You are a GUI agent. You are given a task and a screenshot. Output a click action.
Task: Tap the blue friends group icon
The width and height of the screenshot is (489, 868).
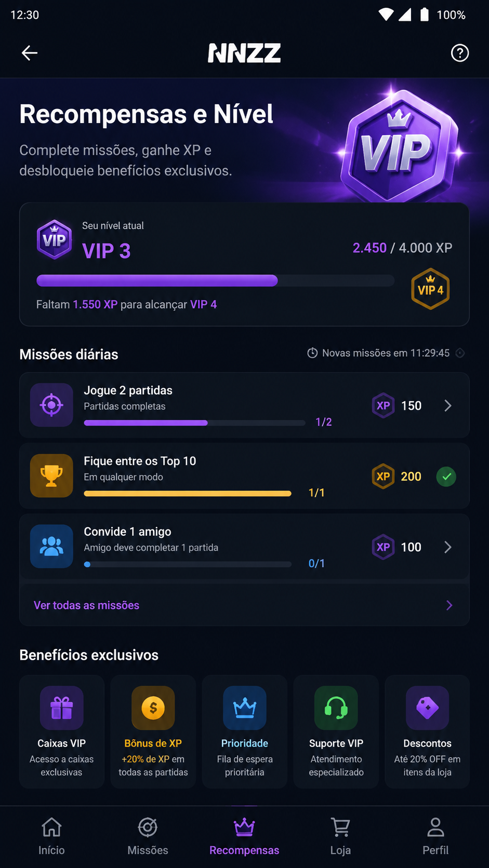pos(51,546)
